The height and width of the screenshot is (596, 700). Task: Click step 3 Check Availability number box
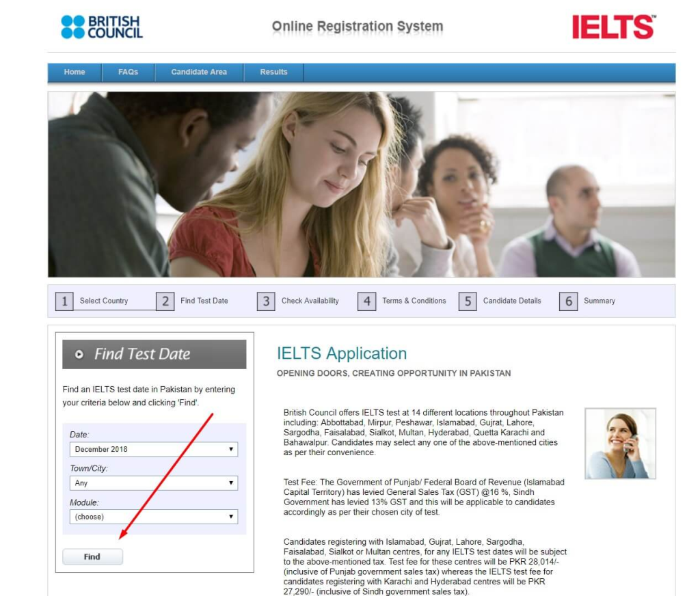click(266, 301)
